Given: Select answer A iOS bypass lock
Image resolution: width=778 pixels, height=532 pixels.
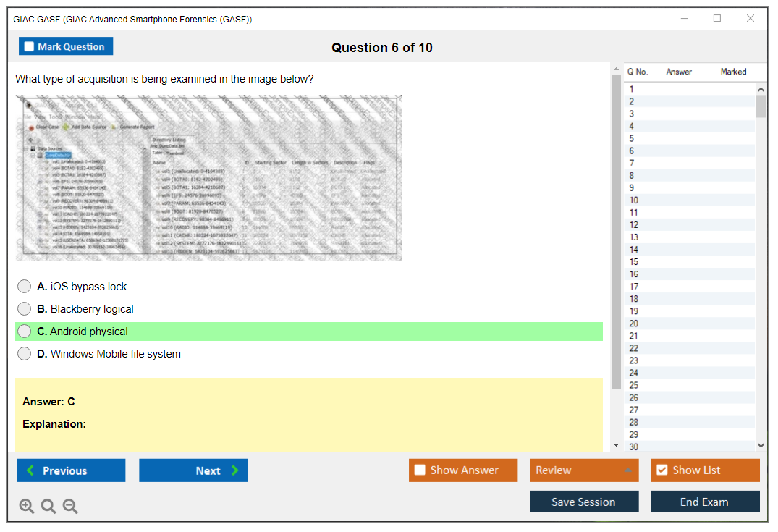Looking at the screenshot, I should tap(25, 287).
